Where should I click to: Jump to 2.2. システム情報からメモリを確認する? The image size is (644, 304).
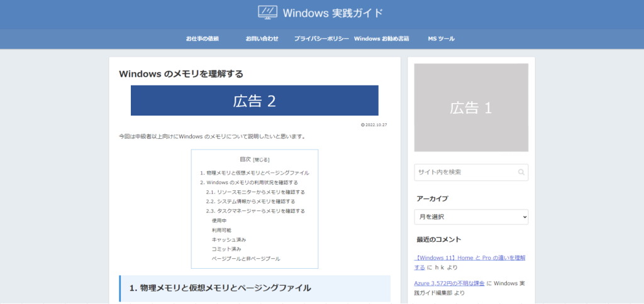[250, 202]
